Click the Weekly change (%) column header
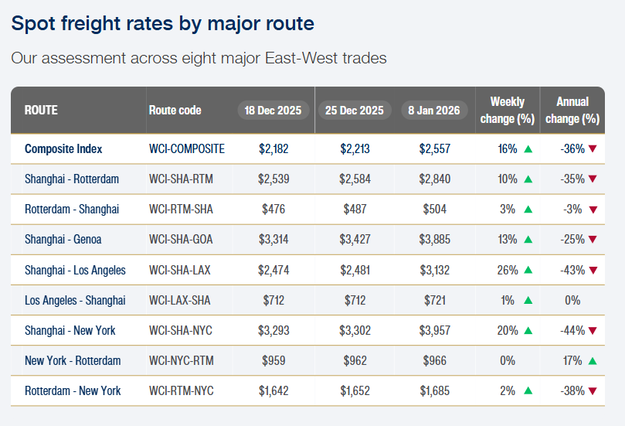 [508, 110]
